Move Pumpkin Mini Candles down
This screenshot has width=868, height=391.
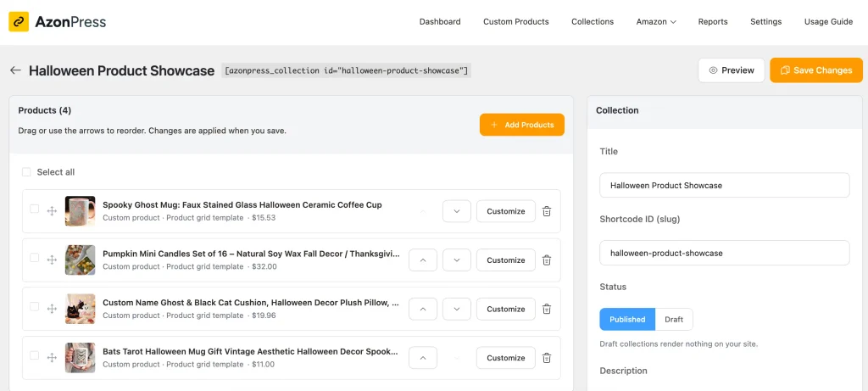tap(457, 260)
